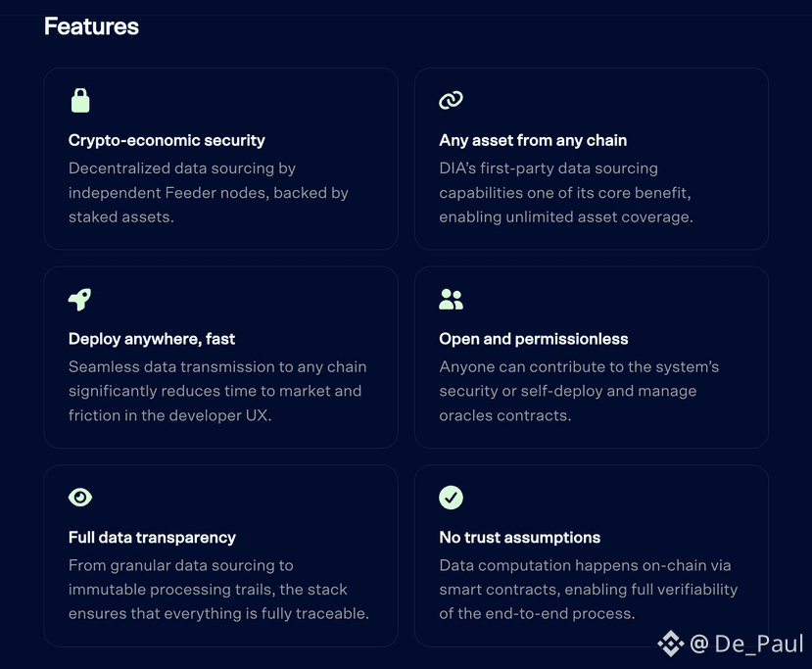Viewport: 812px width, 669px height.
Task: Click the oracles contracts description paragraph
Action: point(579,391)
